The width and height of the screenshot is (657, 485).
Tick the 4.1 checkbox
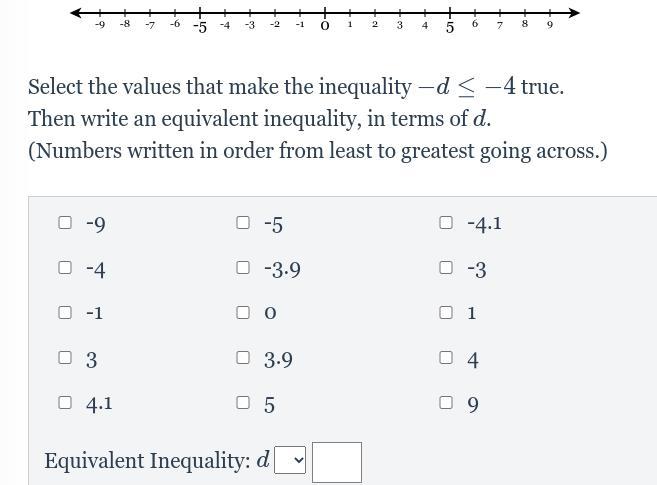tap(65, 402)
